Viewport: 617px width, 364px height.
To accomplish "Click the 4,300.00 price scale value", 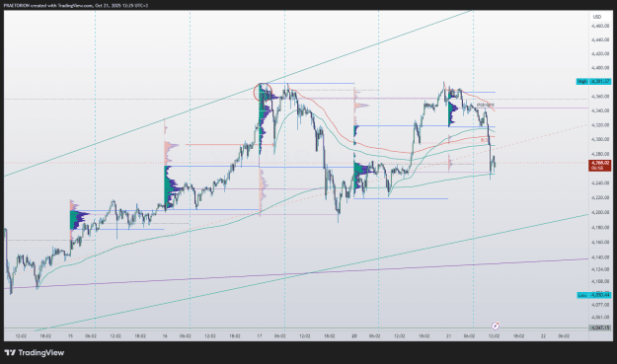I will pos(600,139).
